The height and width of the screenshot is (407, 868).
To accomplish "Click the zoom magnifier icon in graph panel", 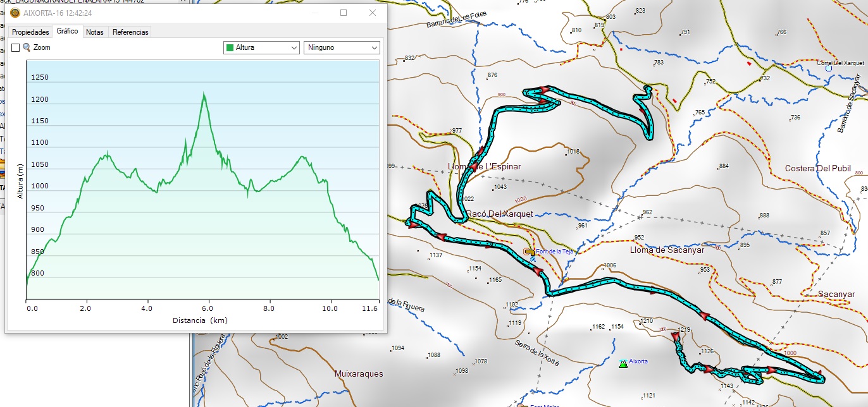I will coord(27,47).
